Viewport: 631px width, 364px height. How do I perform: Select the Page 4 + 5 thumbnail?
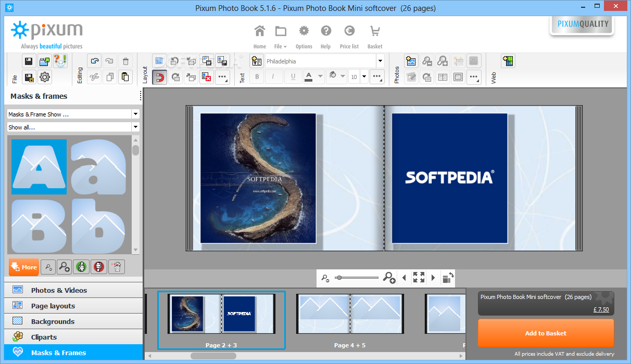[x=350, y=314]
